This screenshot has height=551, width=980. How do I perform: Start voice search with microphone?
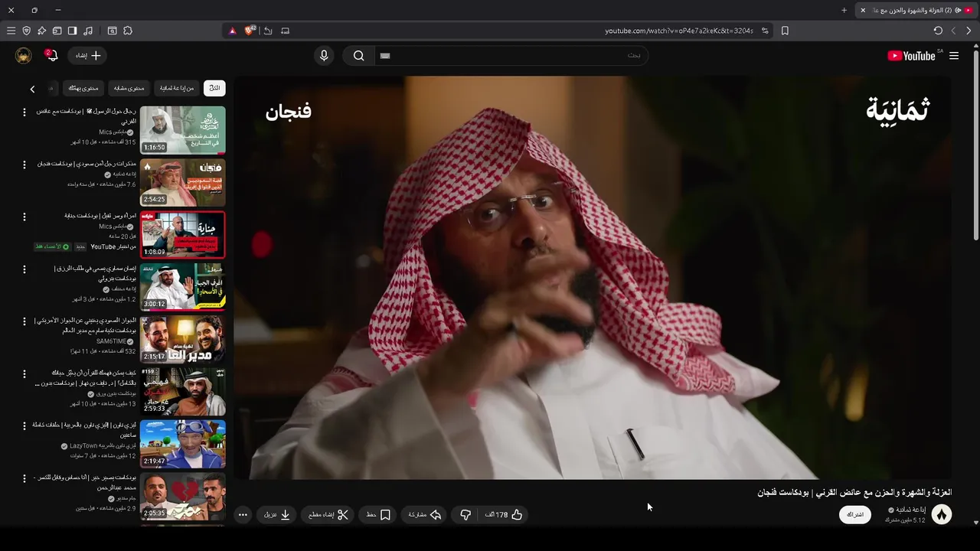pos(324,56)
